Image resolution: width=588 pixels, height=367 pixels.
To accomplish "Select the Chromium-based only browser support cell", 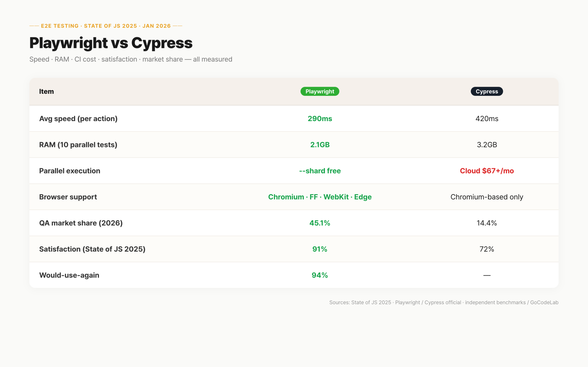I will pyautogui.click(x=487, y=197).
